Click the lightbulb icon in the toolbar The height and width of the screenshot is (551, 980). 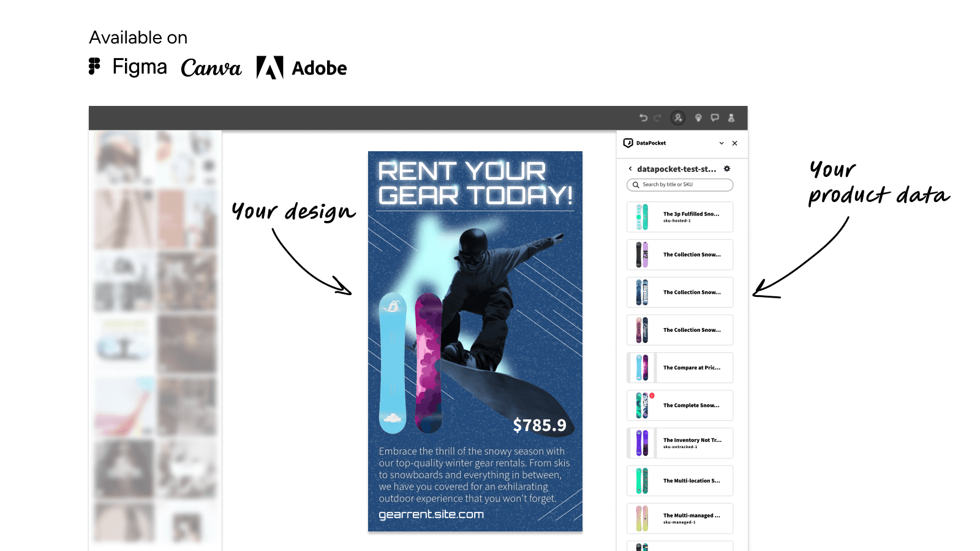point(698,118)
